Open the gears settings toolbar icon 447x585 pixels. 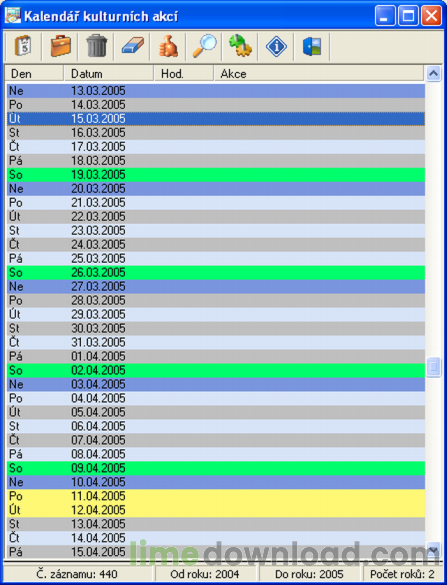pos(241,46)
